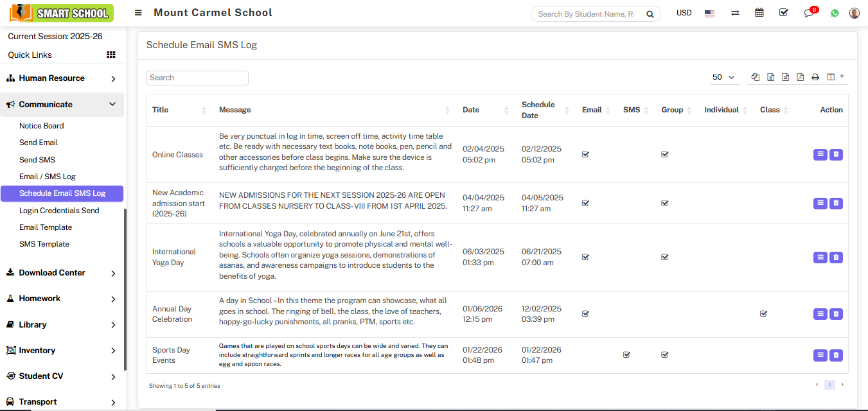Open chat notifications icon with badge
Image resolution: width=868 pixels, height=411 pixels.
tap(809, 13)
